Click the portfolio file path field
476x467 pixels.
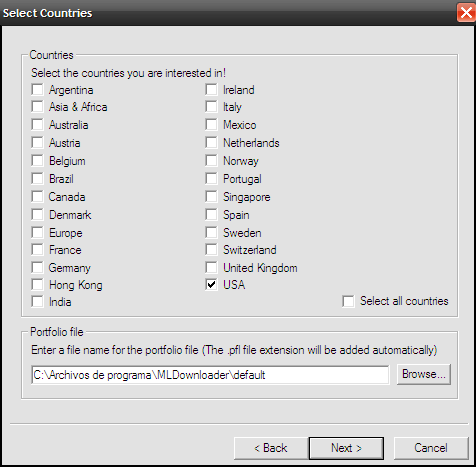(x=210, y=375)
